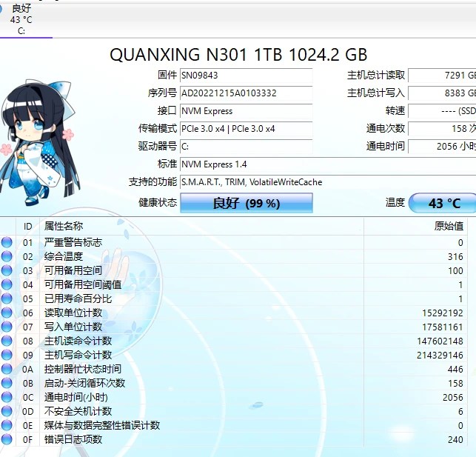Screen dimensions: 476x457
Task: Click status orb for 主机写命令计数 row
Action: [7, 355]
